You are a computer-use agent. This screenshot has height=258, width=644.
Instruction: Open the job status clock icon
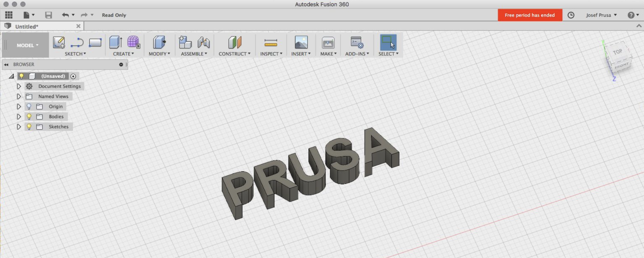(x=571, y=15)
